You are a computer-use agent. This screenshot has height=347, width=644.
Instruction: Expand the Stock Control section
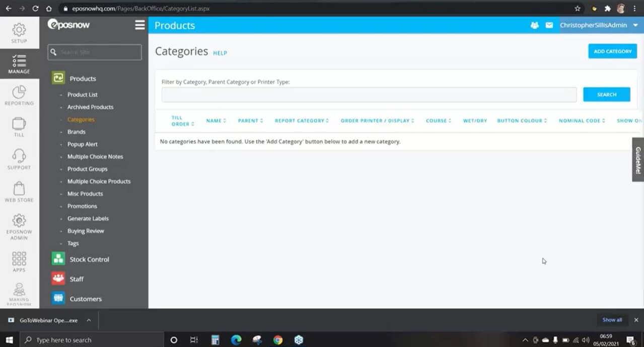[89, 259]
